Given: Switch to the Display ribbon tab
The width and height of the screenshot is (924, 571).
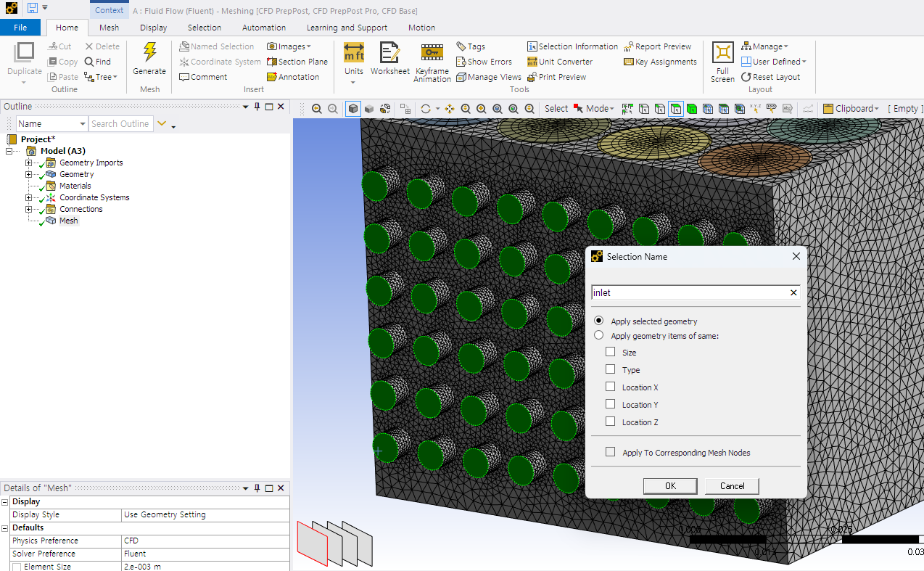Looking at the screenshot, I should click(154, 28).
